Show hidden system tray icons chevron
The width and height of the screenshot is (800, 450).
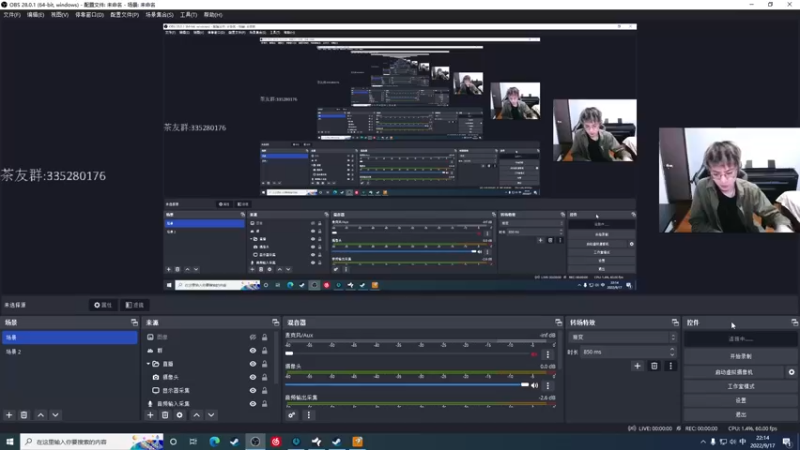(703, 442)
